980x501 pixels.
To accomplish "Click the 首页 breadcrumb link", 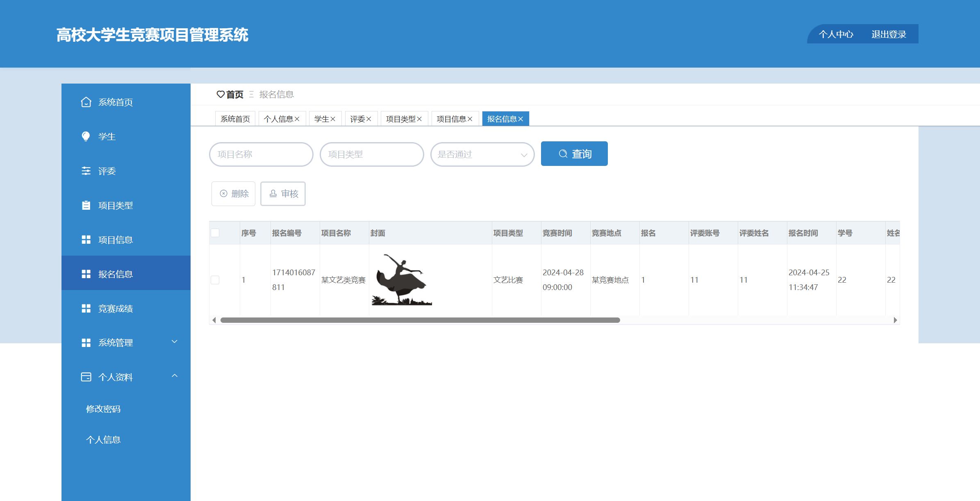I will coord(234,95).
